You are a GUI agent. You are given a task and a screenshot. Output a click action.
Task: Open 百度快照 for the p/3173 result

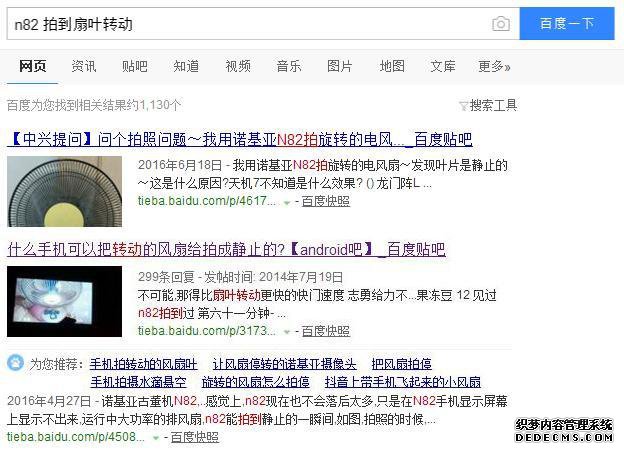[x=326, y=331]
